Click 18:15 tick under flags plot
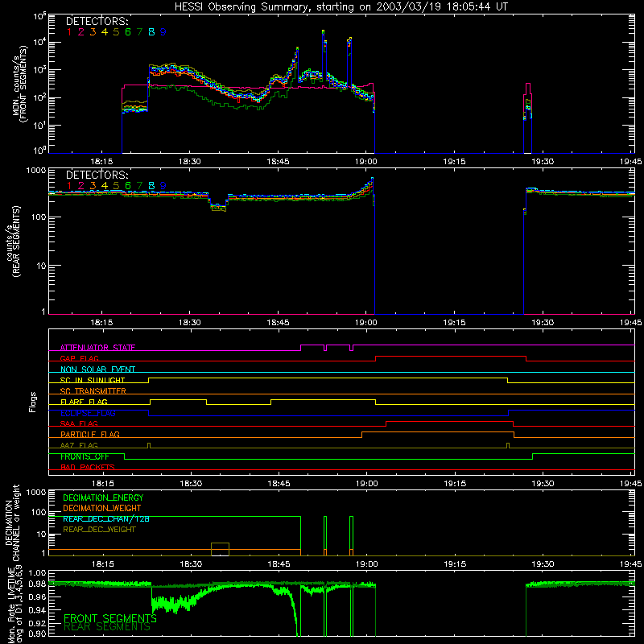The height and width of the screenshot is (644, 644). click(x=103, y=484)
